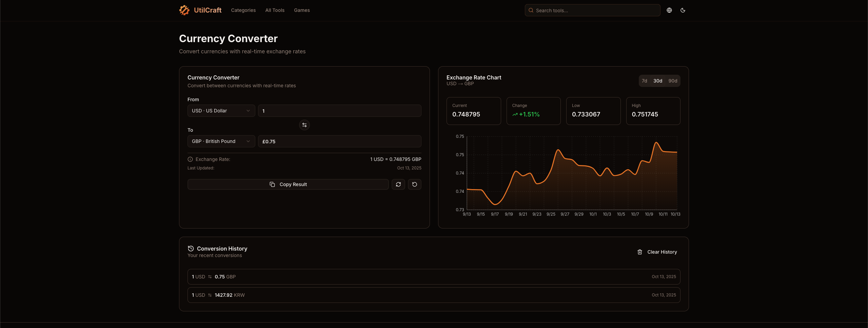Viewport: 868px width, 328px height.
Task: Switch chart to 7d range
Action: click(x=645, y=81)
